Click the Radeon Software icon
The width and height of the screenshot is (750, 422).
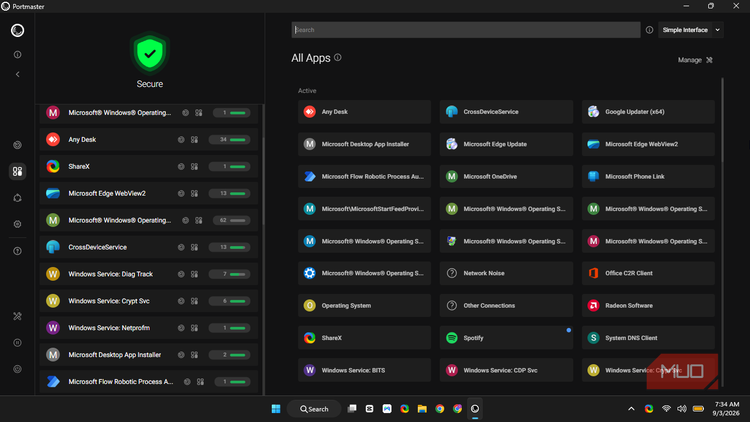(594, 306)
